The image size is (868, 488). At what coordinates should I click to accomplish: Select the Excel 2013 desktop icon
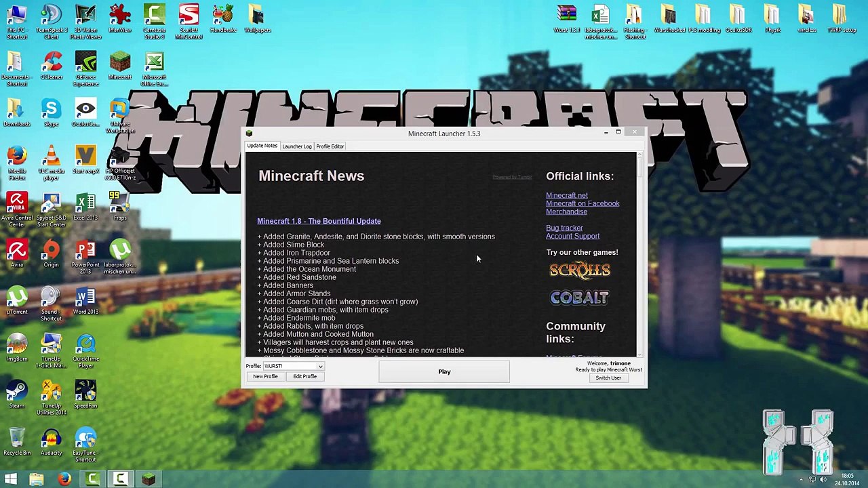[85, 207]
